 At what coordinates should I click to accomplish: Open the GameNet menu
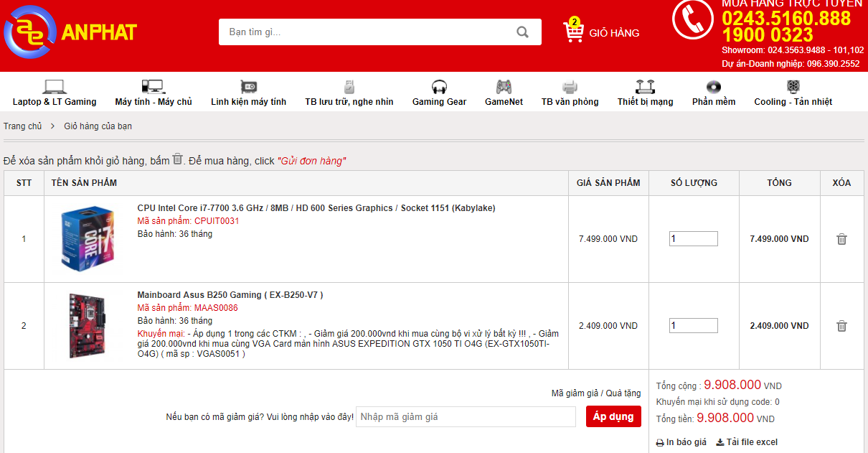point(504,102)
